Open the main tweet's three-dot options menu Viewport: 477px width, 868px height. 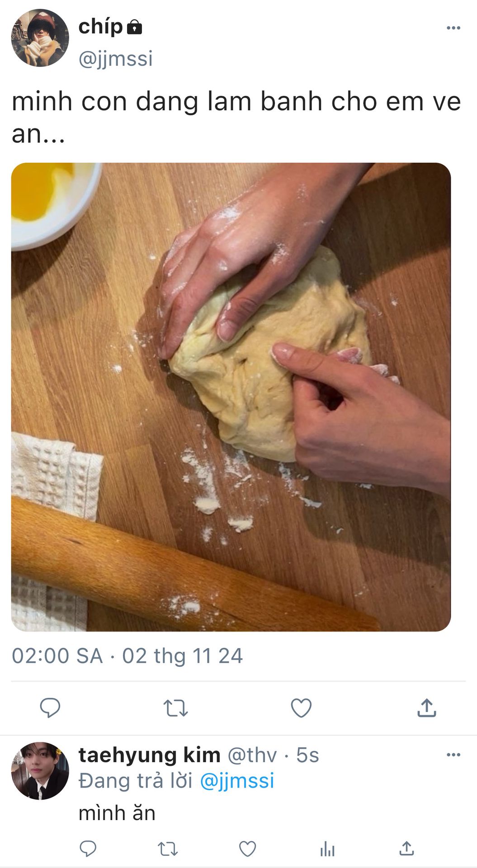click(x=453, y=28)
